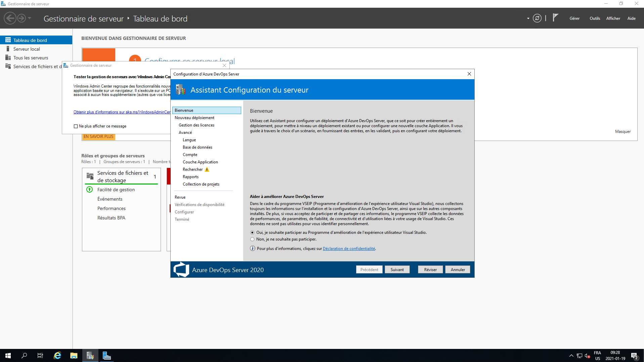
Task: Click the Suivant button in the wizard
Action: 397,270
